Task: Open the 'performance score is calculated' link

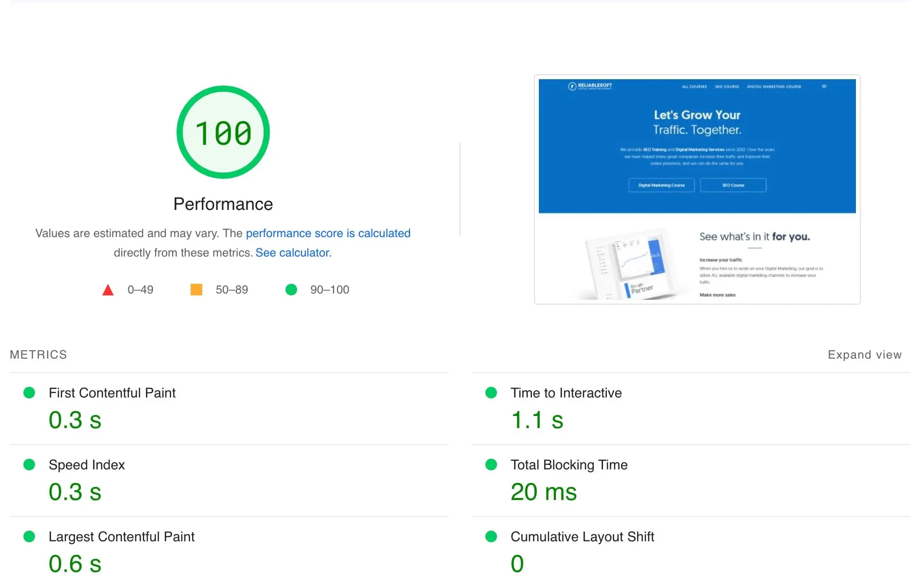Action: pyautogui.click(x=328, y=233)
